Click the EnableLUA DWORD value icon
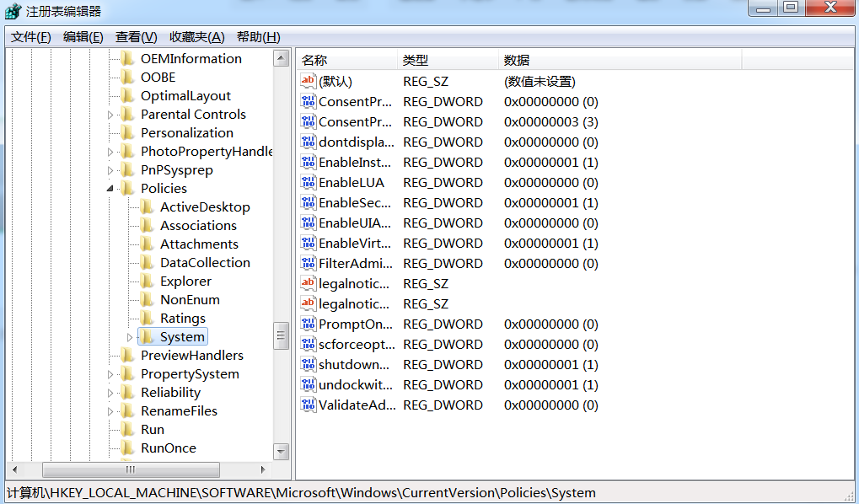859x504 pixels. 309,183
